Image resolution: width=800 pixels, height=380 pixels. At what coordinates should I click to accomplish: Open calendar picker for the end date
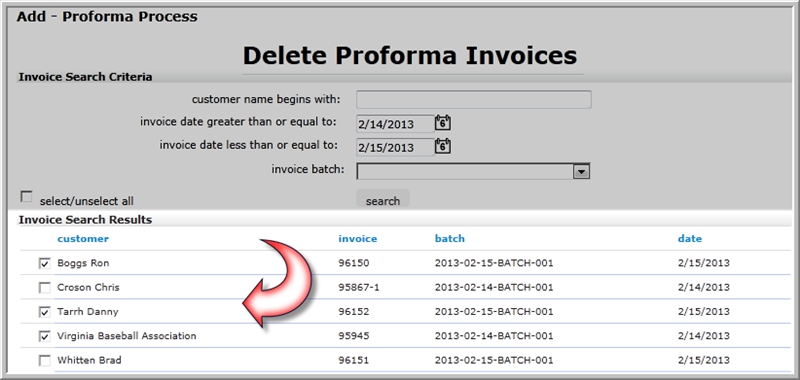(x=443, y=146)
